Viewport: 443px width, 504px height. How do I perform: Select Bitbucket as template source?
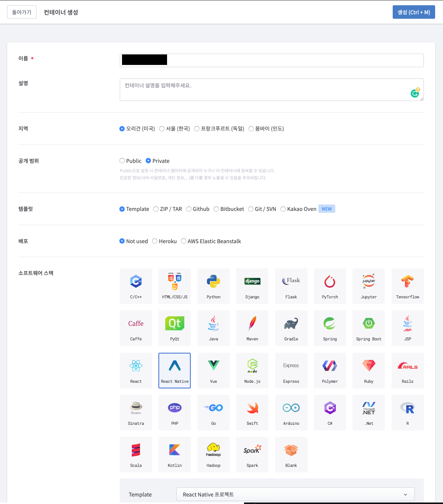(x=216, y=209)
